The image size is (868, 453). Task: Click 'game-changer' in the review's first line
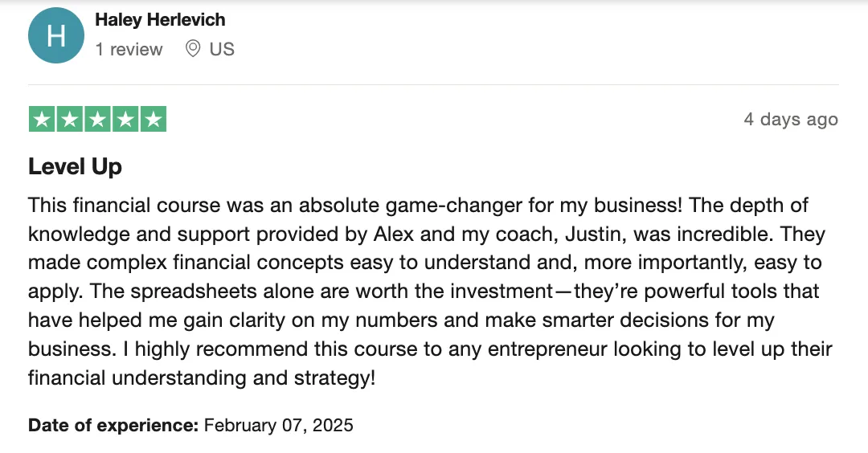[x=454, y=206]
